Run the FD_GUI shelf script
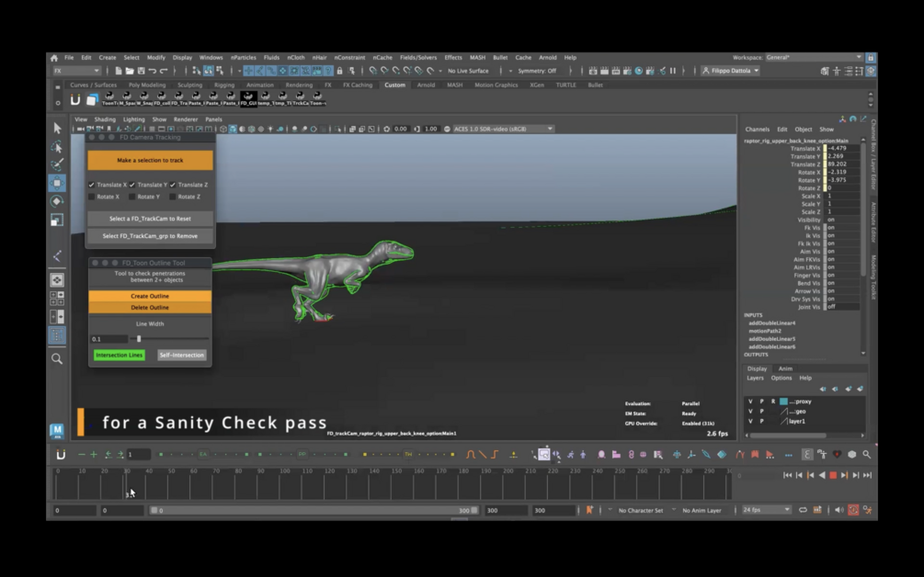 (248, 97)
